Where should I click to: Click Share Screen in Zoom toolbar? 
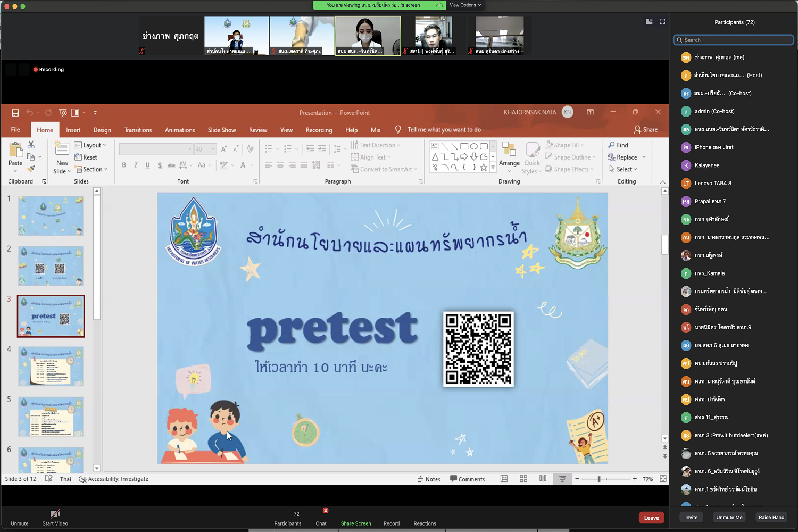click(x=356, y=523)
